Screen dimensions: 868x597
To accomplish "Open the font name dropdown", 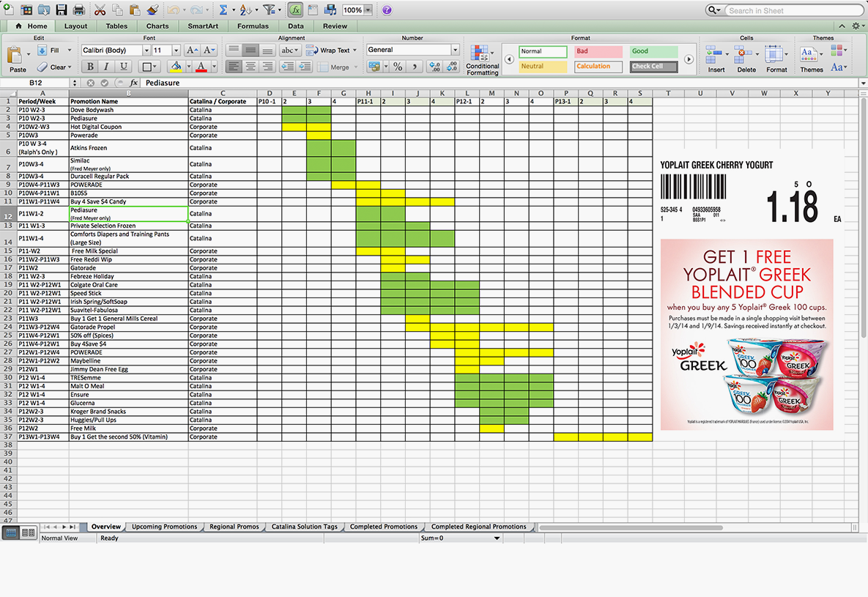I will [x=146, y=51].
